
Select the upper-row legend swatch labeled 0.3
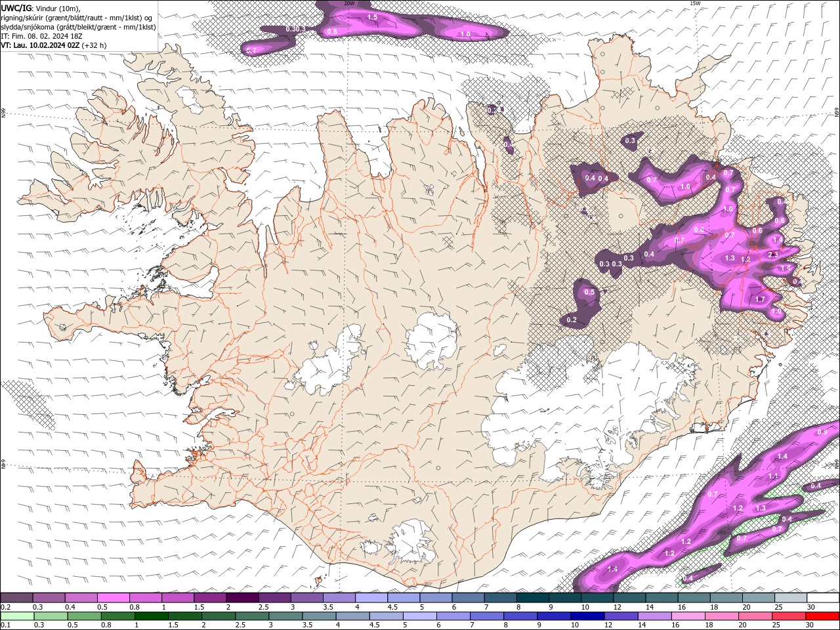point(49,598)
